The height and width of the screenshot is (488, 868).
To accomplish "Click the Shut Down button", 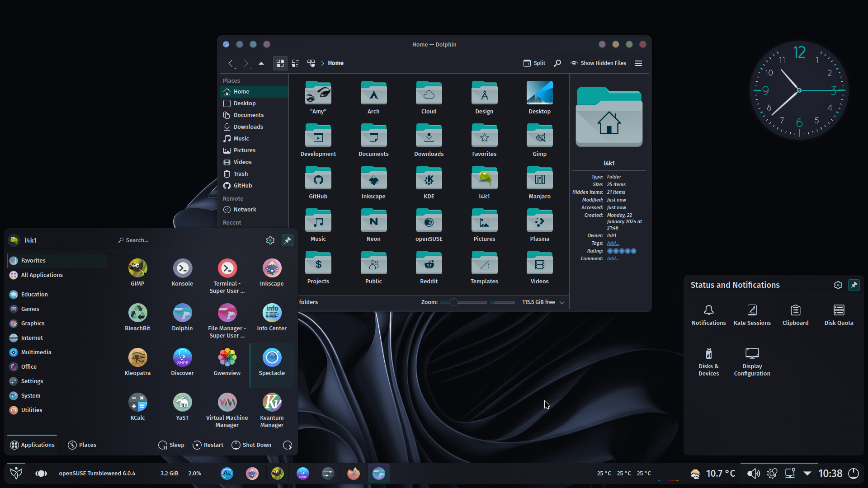I will coord(252,445).
